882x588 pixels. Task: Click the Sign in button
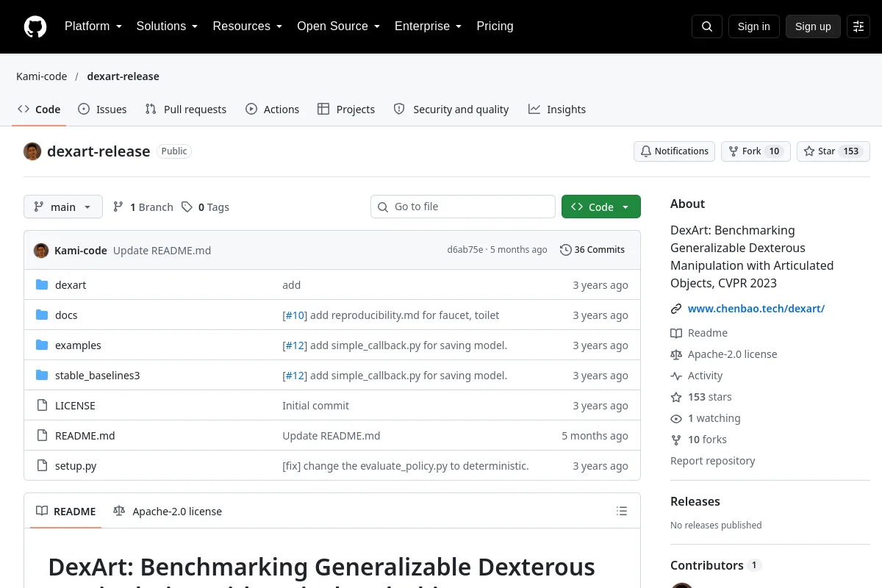click(x=753, y=26)
